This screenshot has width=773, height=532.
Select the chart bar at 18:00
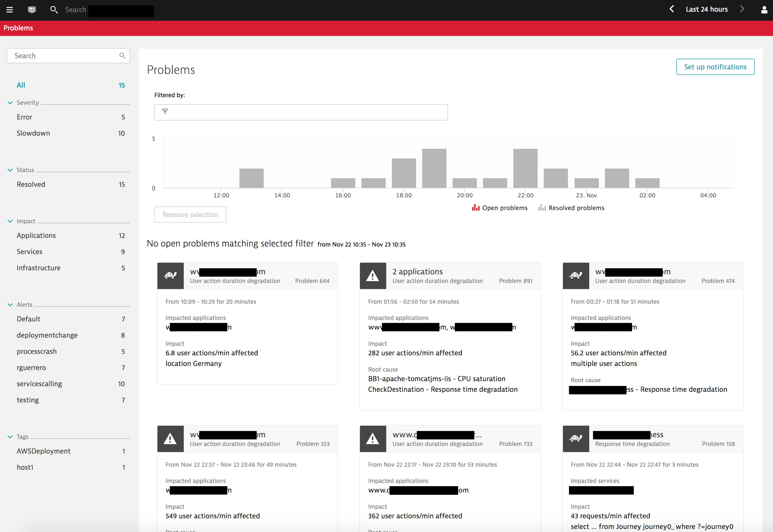click(x=404, y=173)
